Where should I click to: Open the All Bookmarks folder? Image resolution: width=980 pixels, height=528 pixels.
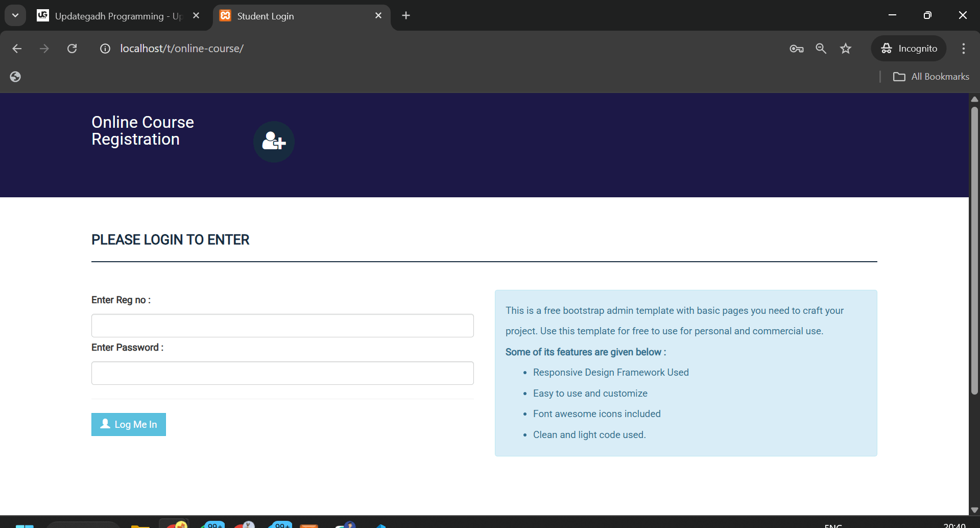tap(930, 77)
